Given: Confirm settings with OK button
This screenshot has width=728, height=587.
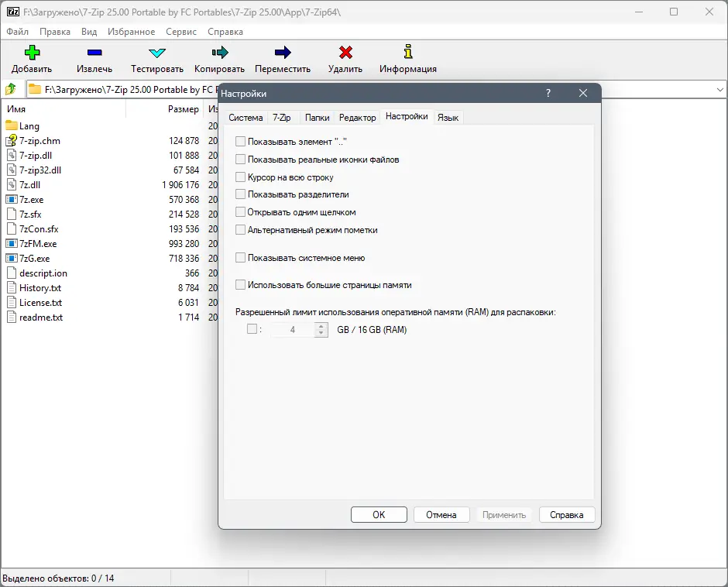Looking at the screenshot, I should point(379,514).
